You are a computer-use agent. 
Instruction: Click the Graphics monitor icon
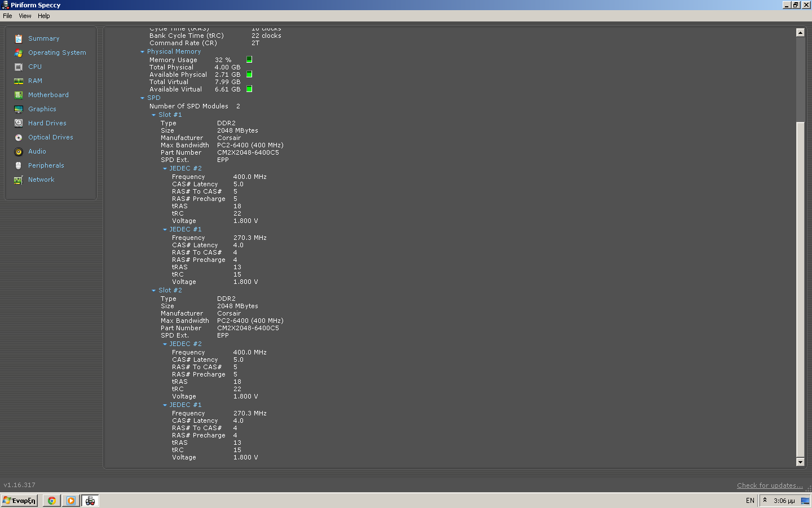pos(19,109)
